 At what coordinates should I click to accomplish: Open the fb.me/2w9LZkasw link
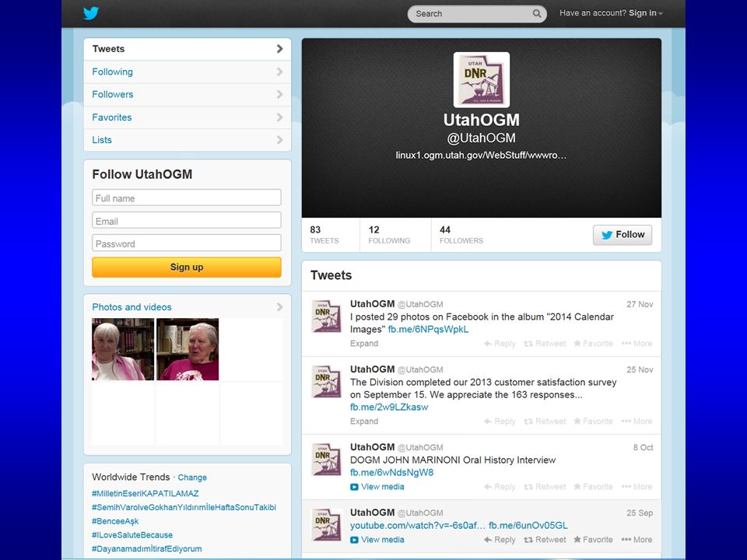coord(389,407)
